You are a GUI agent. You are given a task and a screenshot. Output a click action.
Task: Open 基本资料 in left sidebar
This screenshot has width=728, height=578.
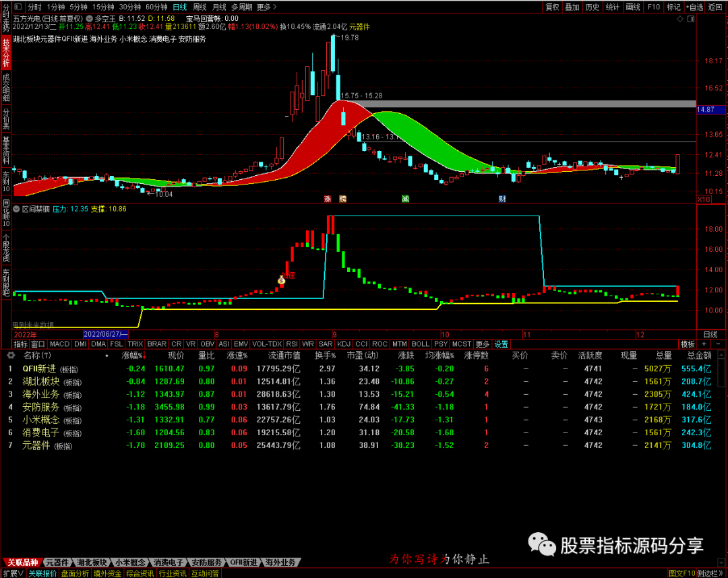click(x=6, y=150)
